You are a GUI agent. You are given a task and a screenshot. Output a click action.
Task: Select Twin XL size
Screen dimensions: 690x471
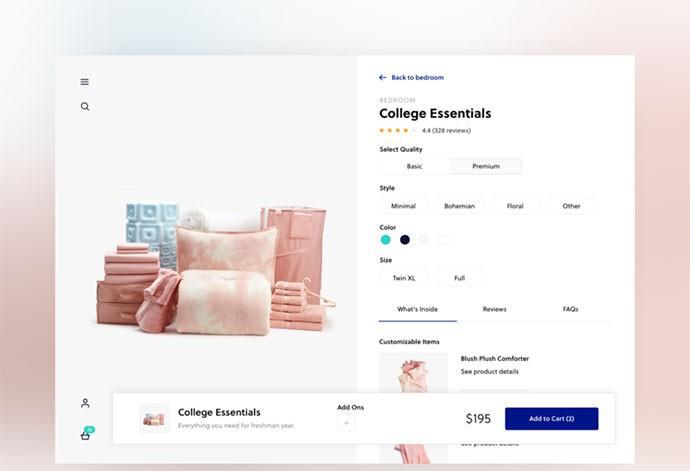click(404, 278)
